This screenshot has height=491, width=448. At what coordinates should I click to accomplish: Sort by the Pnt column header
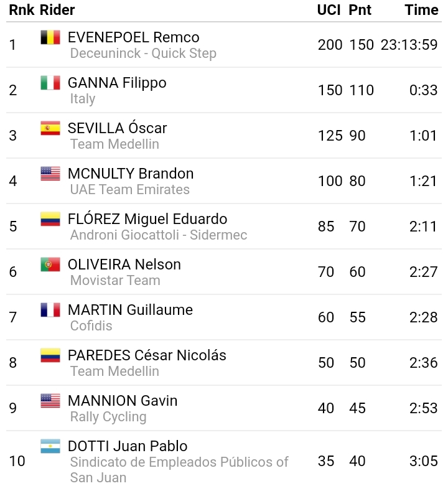(360, 10)
